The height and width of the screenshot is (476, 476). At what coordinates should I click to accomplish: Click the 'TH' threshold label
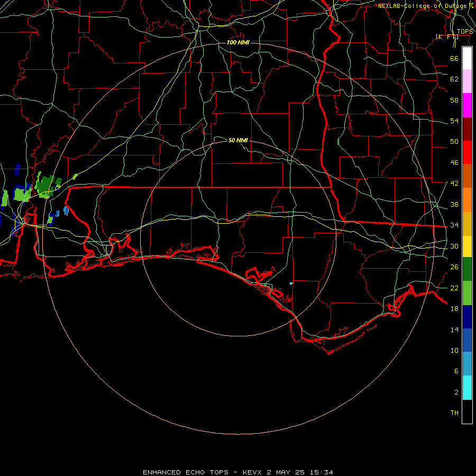point(454,413)
